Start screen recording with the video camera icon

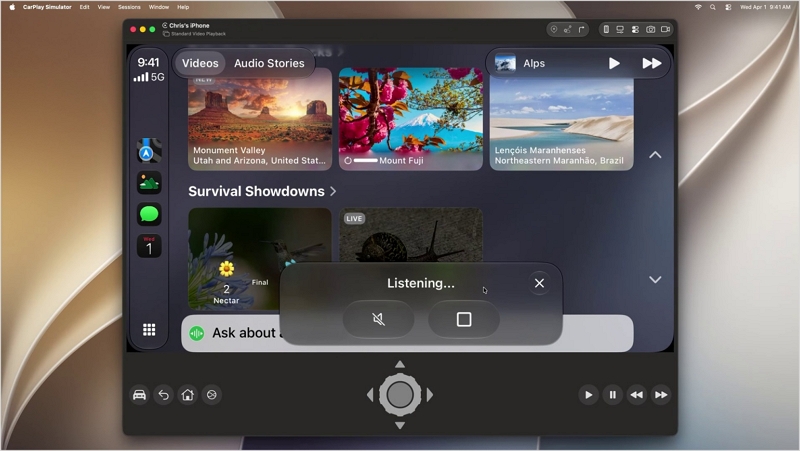coord(665,30)
